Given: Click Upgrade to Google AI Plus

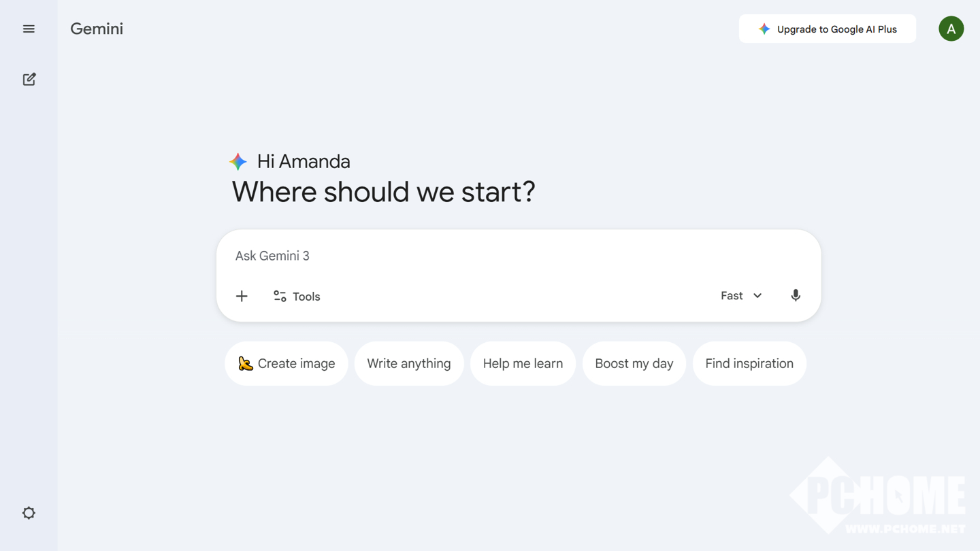Looking at the screenshot, I should click(x=827, y=29).
